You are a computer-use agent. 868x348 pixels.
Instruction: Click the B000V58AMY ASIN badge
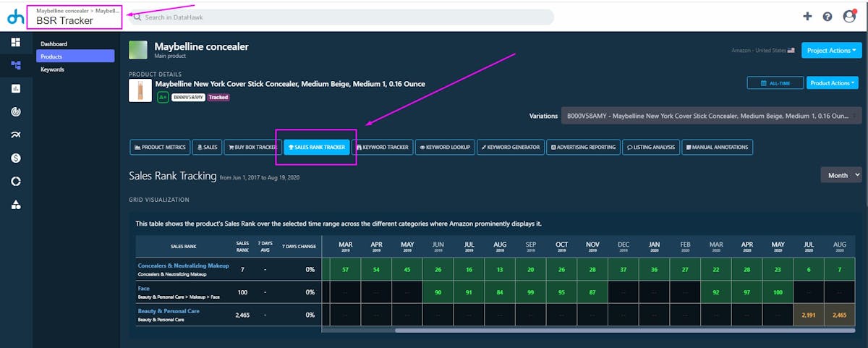click(187, 97)
